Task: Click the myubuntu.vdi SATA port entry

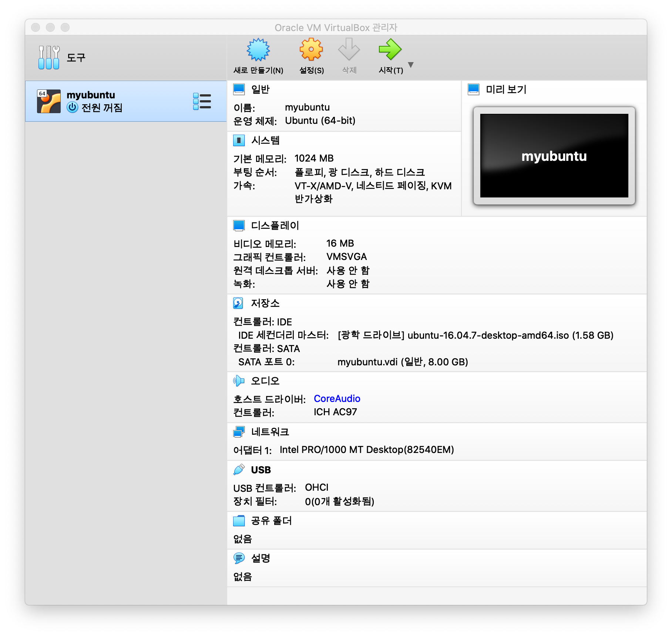Action: 403,362
